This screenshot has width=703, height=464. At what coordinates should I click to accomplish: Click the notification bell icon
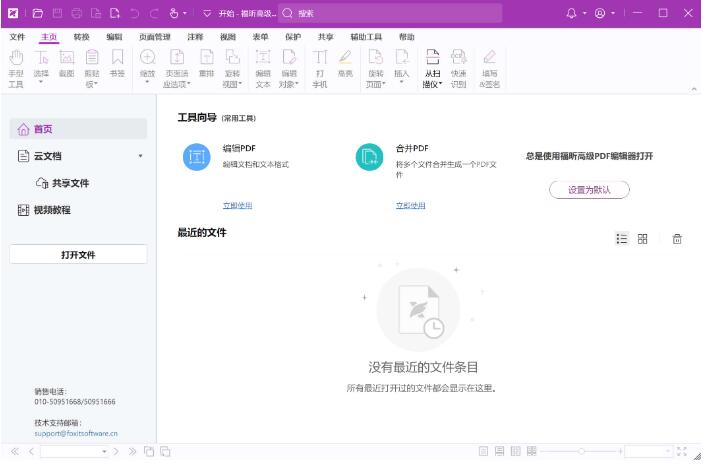(571, 13)
